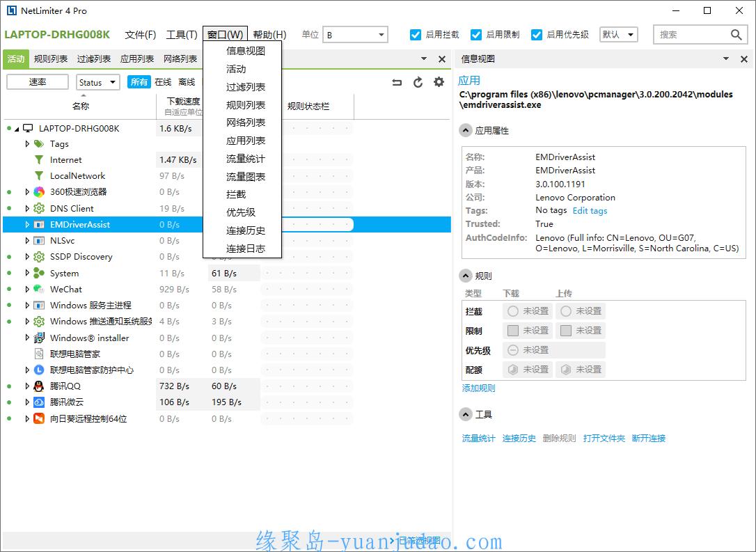Open the 单位 unit dropdown
The width and height of the screenshot is (756, 552).
(355, 35)
